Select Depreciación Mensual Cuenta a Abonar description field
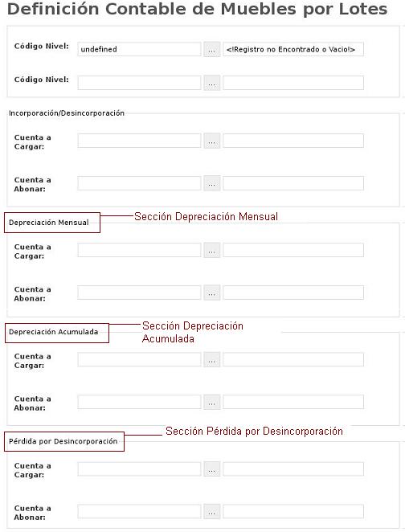The image size is (405, 532). [x=293, y=293]
